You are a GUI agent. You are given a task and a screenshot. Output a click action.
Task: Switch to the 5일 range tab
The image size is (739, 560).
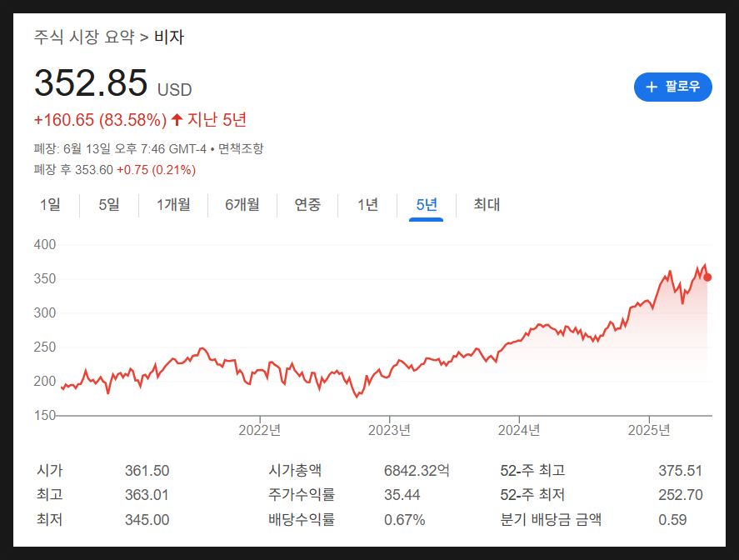point(109,204)
